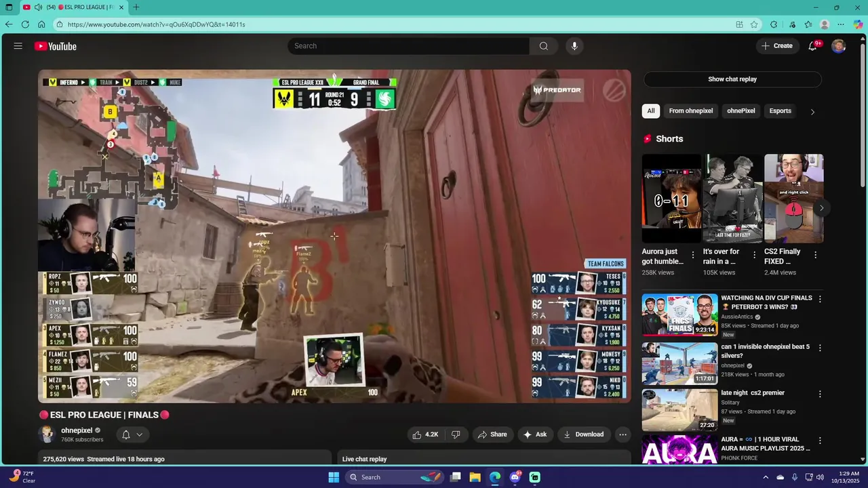Open the YouTube guide hamburger menu
The image size is (868, 488).
(x=18, y=46)
